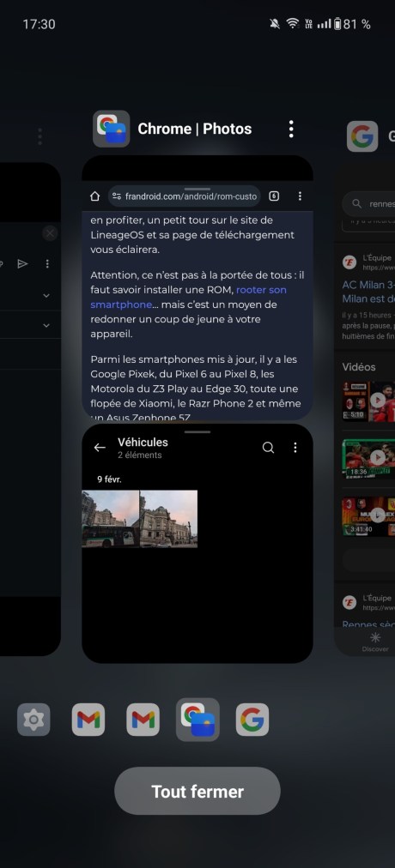Switch to the second Gmail icon in bar
395x868 pixels.
[143, 720]
